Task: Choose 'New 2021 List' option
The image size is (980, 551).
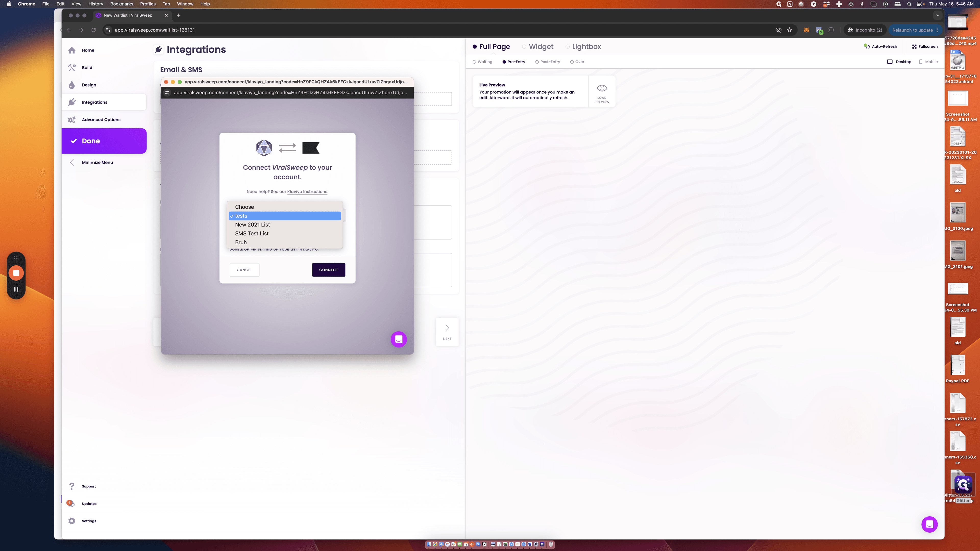Action: click(285, 225)
